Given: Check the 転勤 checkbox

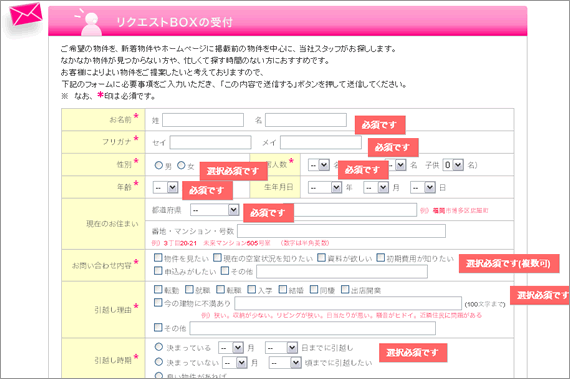Looking at the screenshot, I should 158,289.
